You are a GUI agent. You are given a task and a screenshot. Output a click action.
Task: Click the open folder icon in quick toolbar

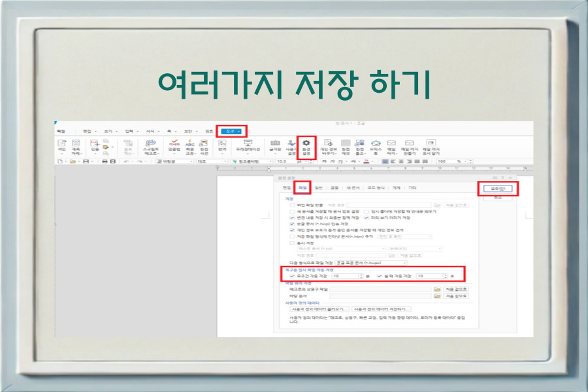73,161
